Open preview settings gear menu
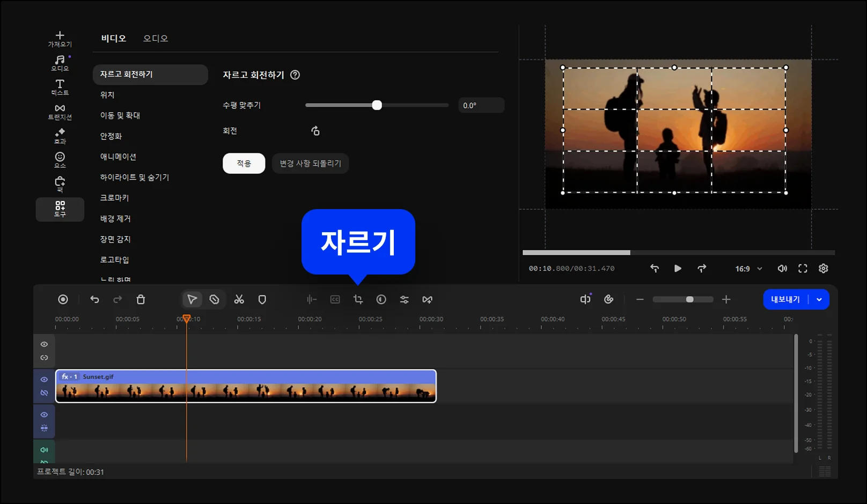 (824, 269)
